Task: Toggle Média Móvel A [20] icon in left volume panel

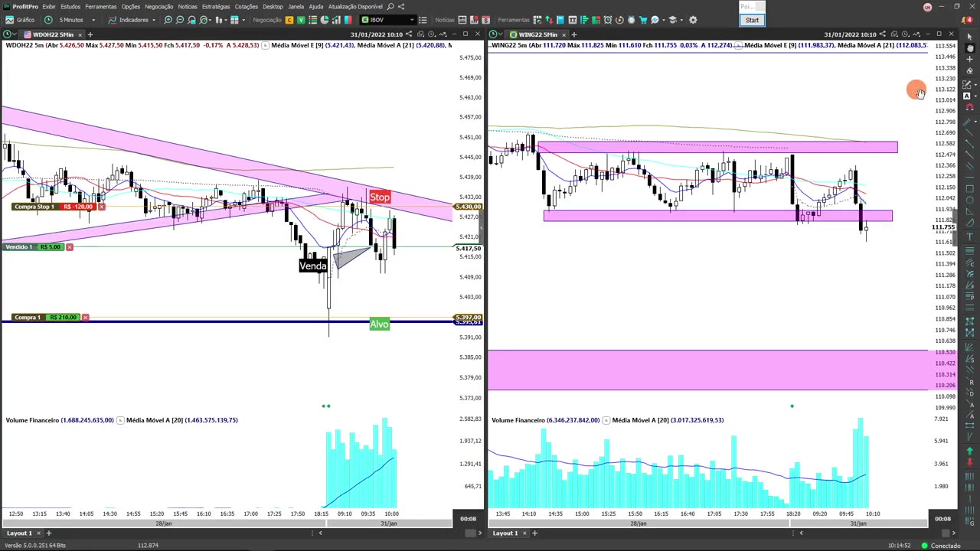Action: (x=119, y=419)
